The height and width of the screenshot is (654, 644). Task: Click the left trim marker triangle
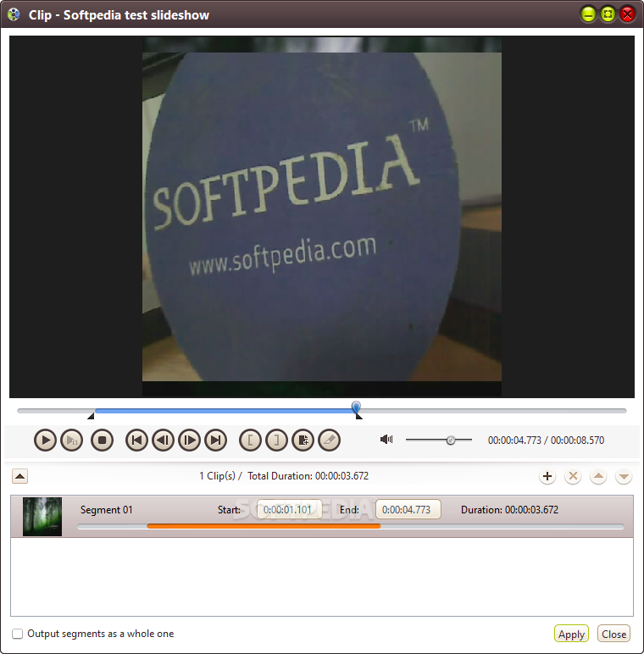[x=91, y=416]
